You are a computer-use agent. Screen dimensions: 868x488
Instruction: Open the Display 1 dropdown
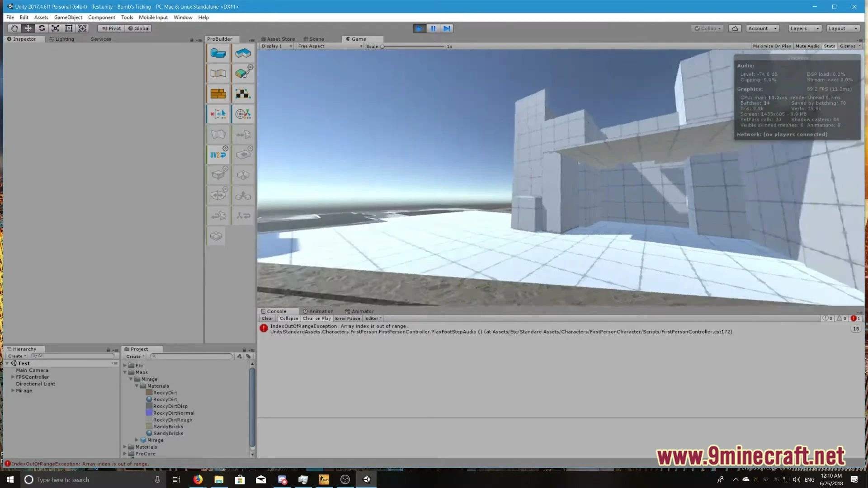point(277,46)
